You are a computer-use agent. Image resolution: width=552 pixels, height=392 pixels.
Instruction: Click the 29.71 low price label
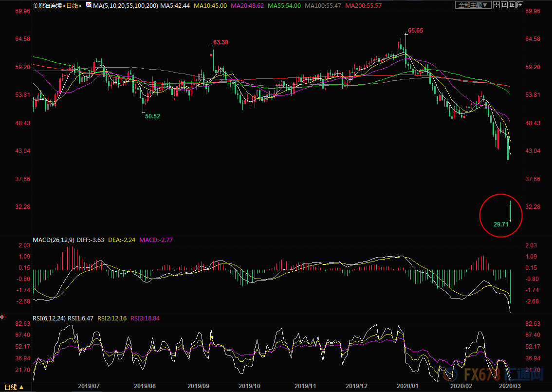[x=501, y=224]
